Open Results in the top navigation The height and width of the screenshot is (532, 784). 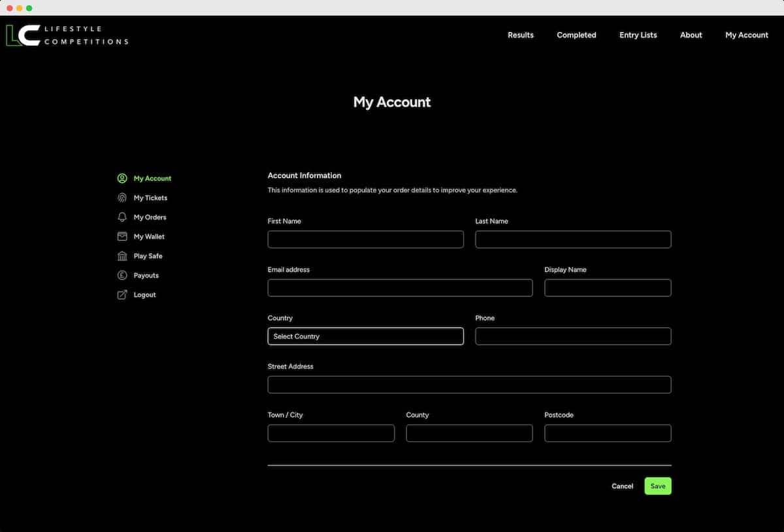[520, 35]
